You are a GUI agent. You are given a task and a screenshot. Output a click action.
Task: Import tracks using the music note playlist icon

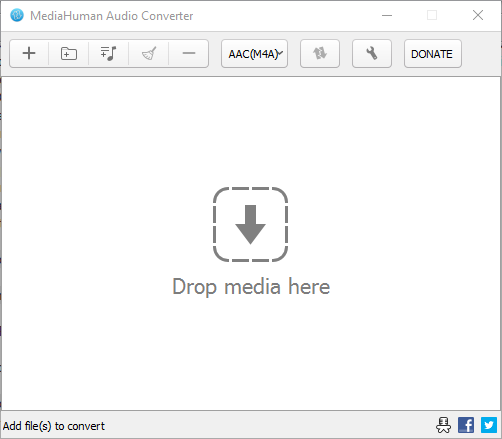pos(109,54)
